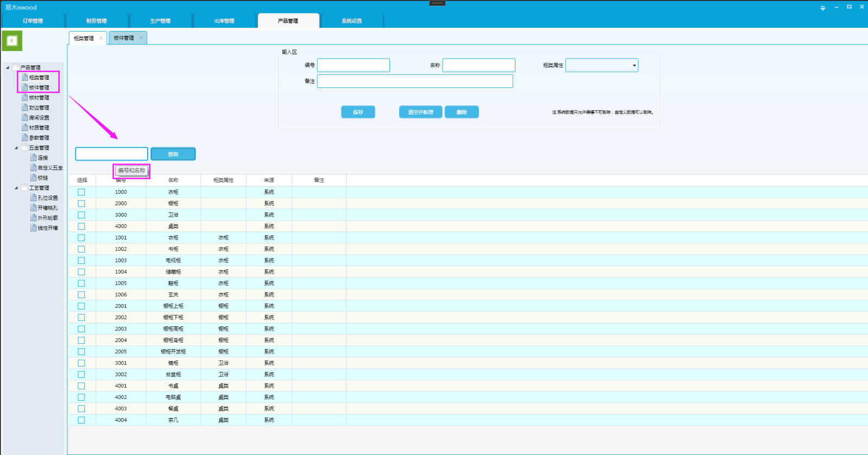Open 铰链 page icon in tree
Image resolution: width=868 pixels, height=455 pixels.
coord(33,178)
